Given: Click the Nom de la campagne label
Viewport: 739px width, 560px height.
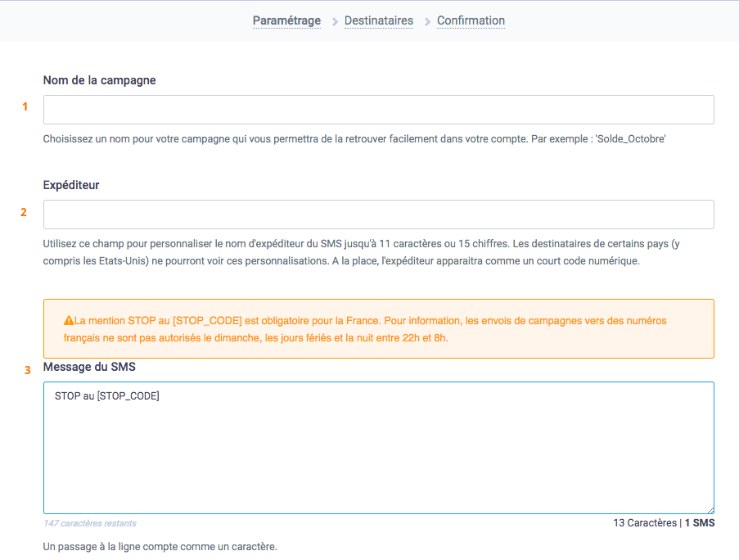Looking at the screenshot, I should (99, 80).
